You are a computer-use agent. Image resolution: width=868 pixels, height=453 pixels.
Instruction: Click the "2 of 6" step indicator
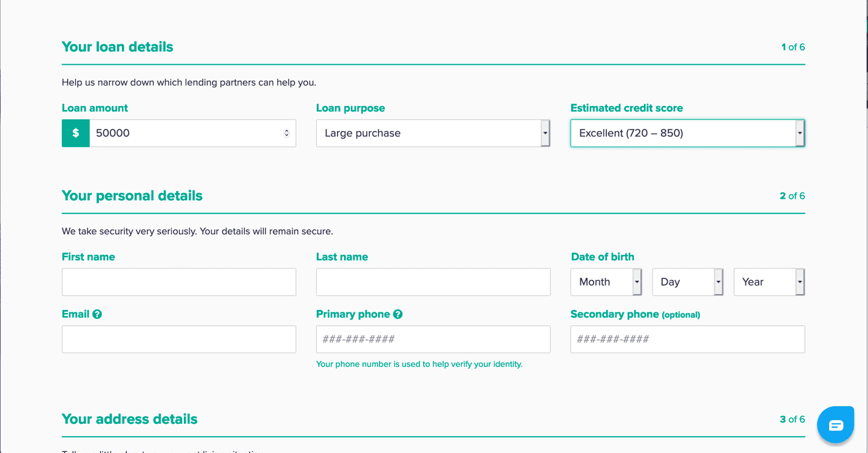792,196
